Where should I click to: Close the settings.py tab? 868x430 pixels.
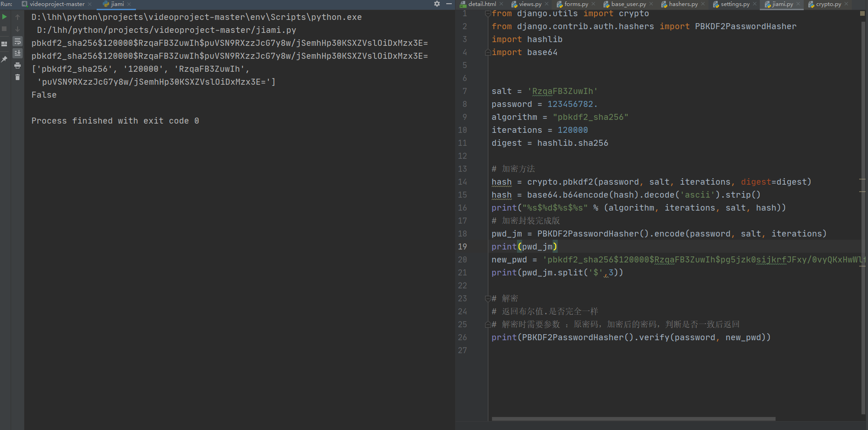[754, 4]
